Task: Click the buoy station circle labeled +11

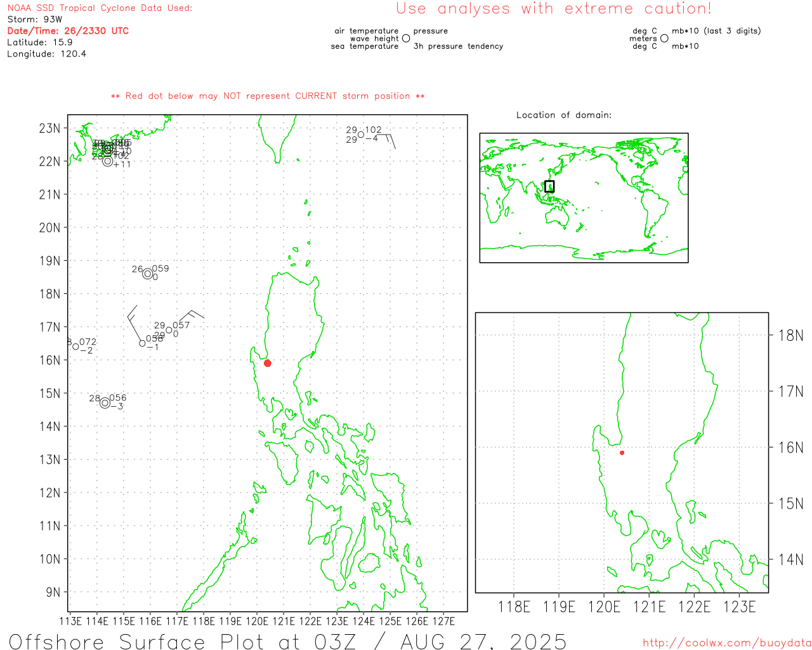Action: [108, 161]
